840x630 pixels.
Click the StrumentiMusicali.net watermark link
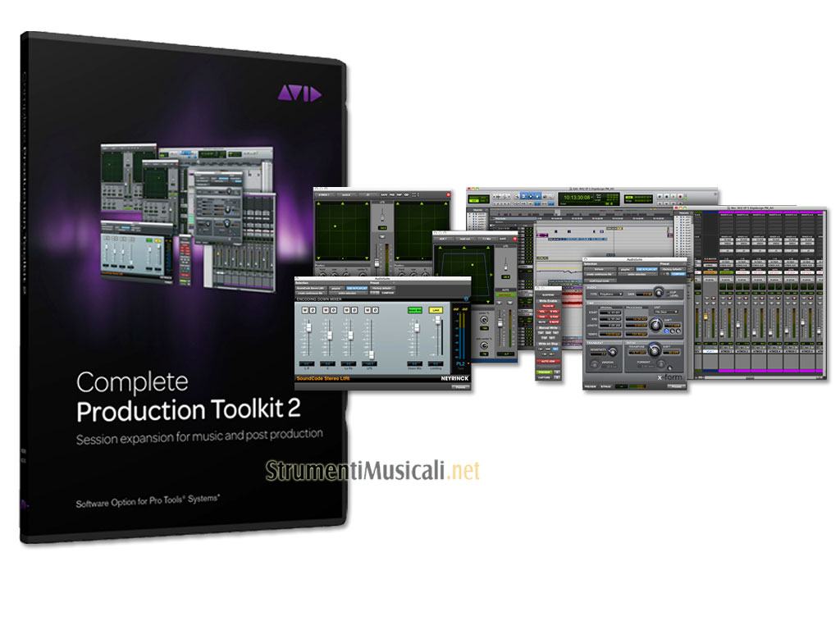372,470
